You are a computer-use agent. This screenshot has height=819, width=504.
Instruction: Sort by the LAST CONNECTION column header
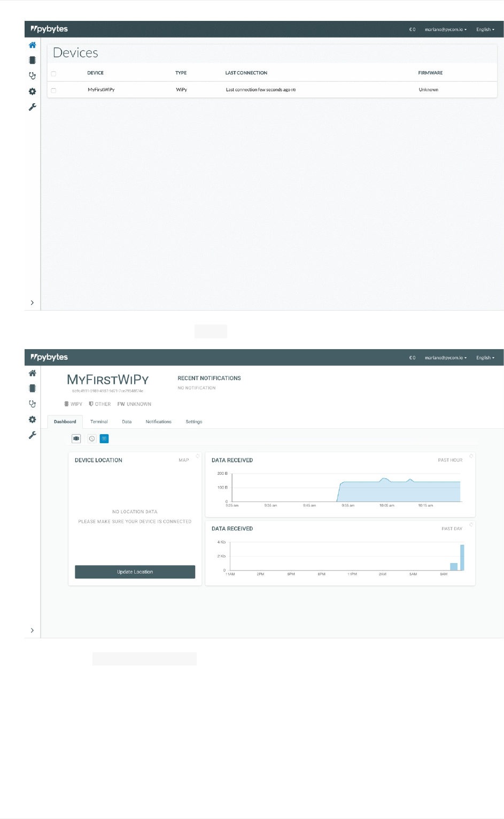coord(246,73)
